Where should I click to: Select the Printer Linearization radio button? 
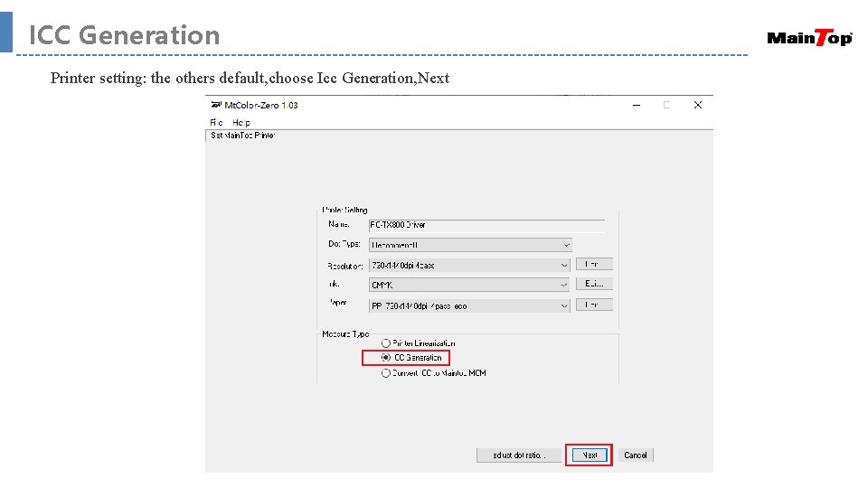pos(386,343)
